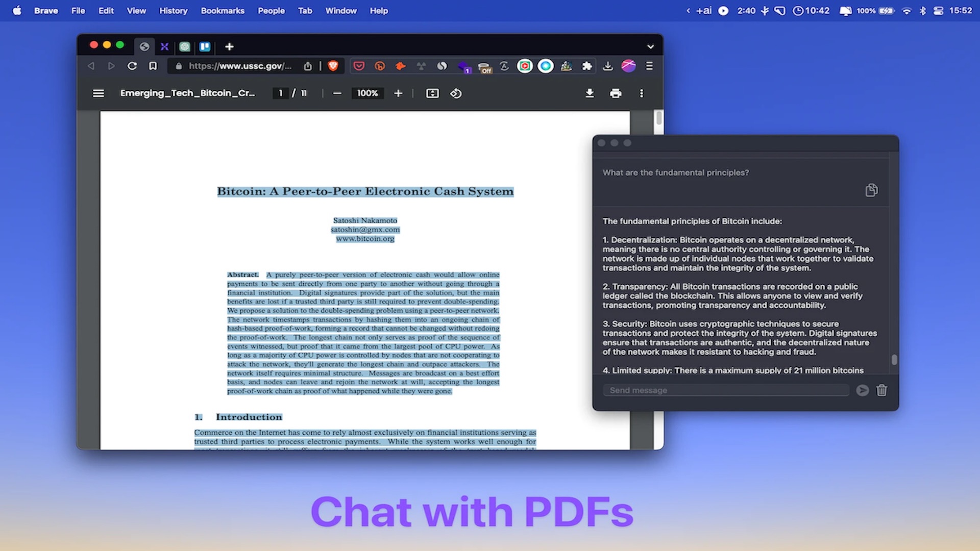Open the PDF viewer three-dot options menu
The height and width of the screenshot is (551, 980).
(x=642, y=93)
